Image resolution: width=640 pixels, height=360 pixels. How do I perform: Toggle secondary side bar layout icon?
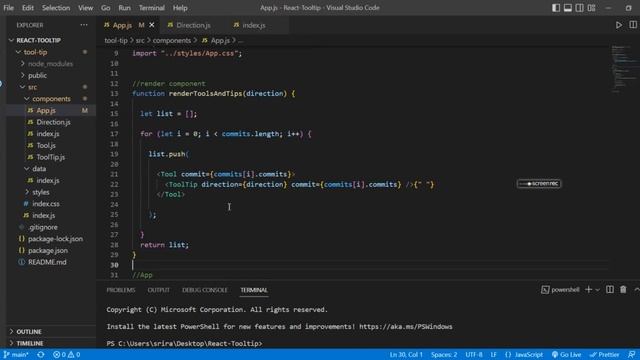click(579, 8)
